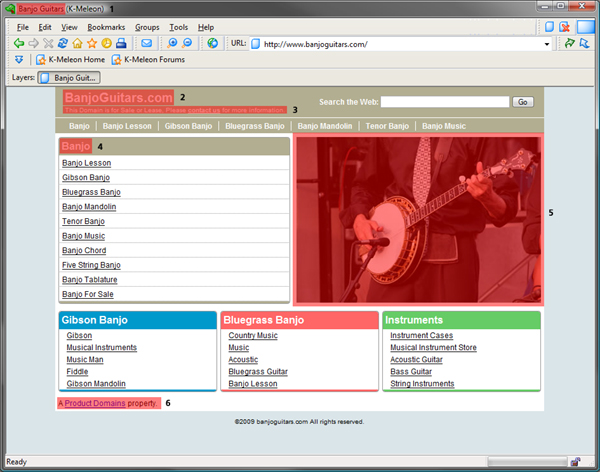The image size is (600, 472).
Task: Click the Back arrow toolbar icon
Action: (19, 43)
